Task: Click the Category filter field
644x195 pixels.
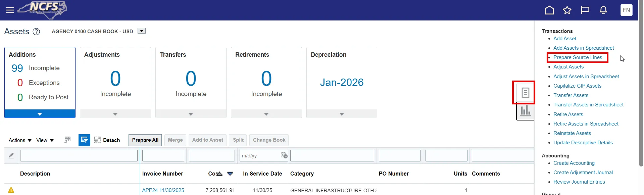Action: [x=332, y=155]
